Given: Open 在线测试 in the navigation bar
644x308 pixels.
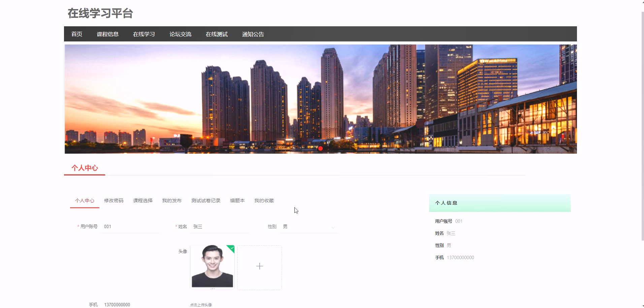Looking at the screenshot, I should 217,34.
